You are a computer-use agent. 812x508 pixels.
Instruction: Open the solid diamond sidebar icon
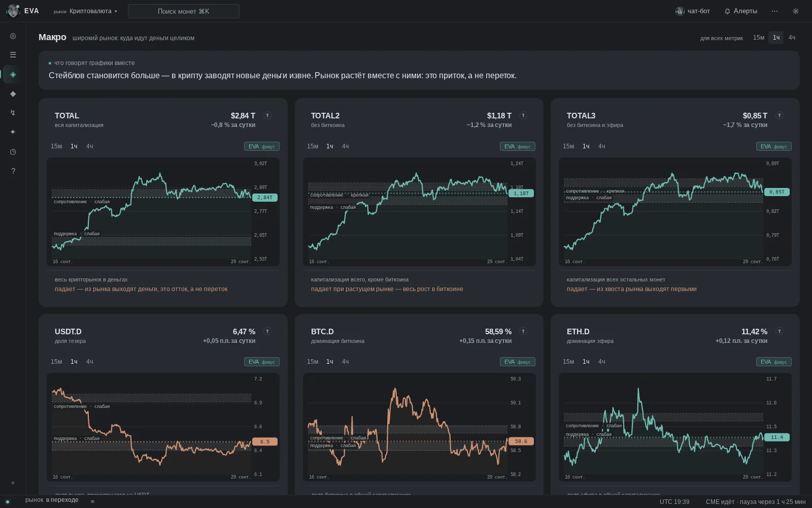point(13,93)
